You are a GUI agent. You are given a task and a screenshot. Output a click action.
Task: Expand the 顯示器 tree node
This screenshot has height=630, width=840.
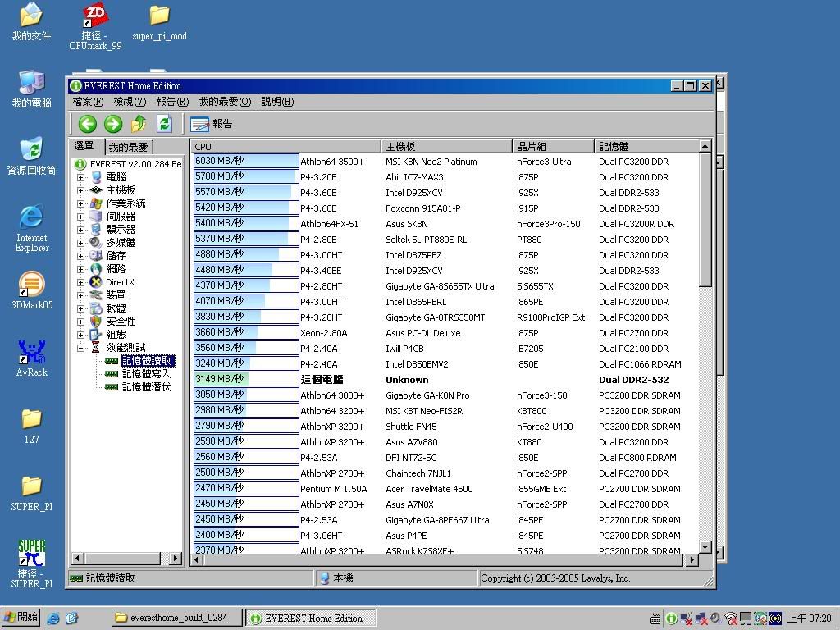tap(80, 230)
